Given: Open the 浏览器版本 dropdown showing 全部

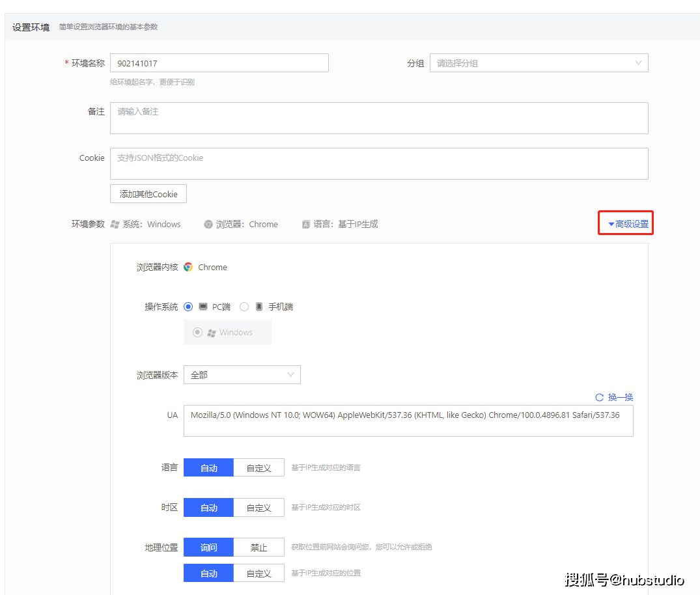Looking at the screenshot, I should coord(242,374).
